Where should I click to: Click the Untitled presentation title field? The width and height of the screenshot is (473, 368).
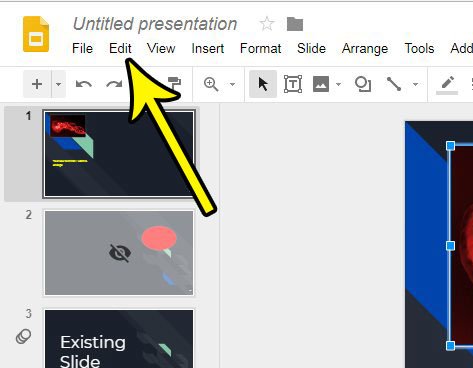[x=155, y=24]
